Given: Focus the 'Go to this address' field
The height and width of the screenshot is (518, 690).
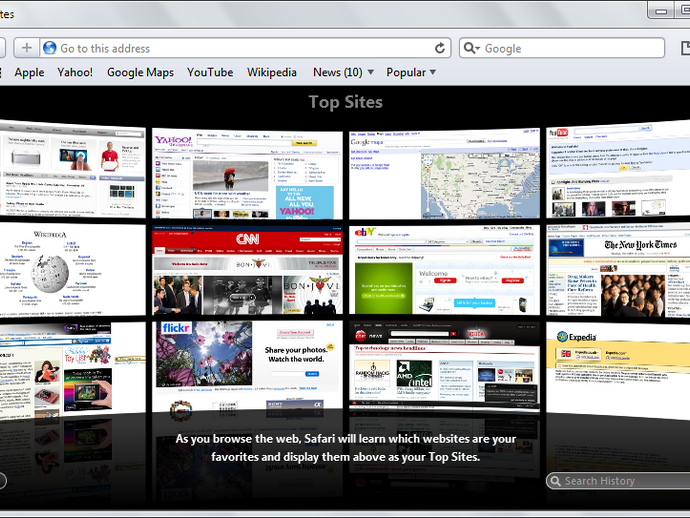Looking at the screenshot, I should (x=246, y=48).
